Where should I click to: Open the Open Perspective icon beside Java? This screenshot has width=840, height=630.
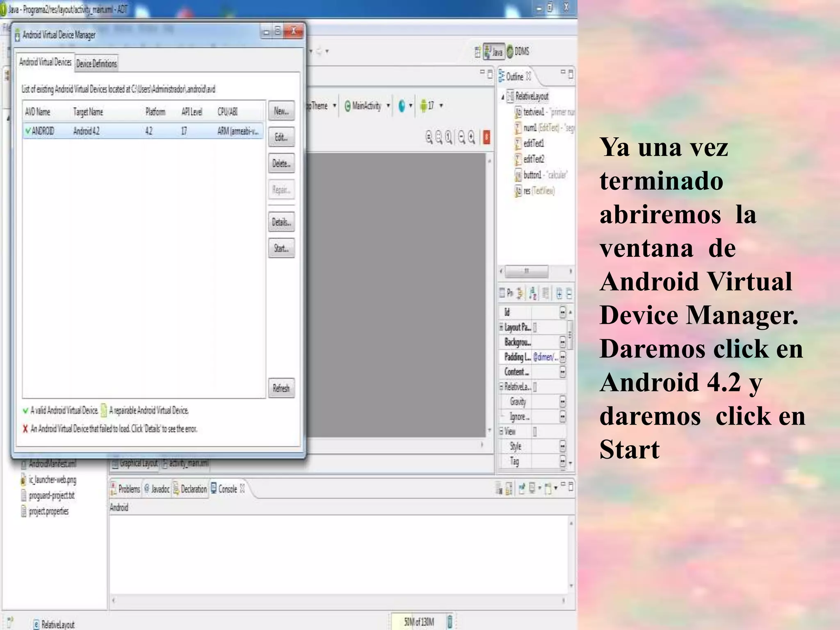(477, 52)
